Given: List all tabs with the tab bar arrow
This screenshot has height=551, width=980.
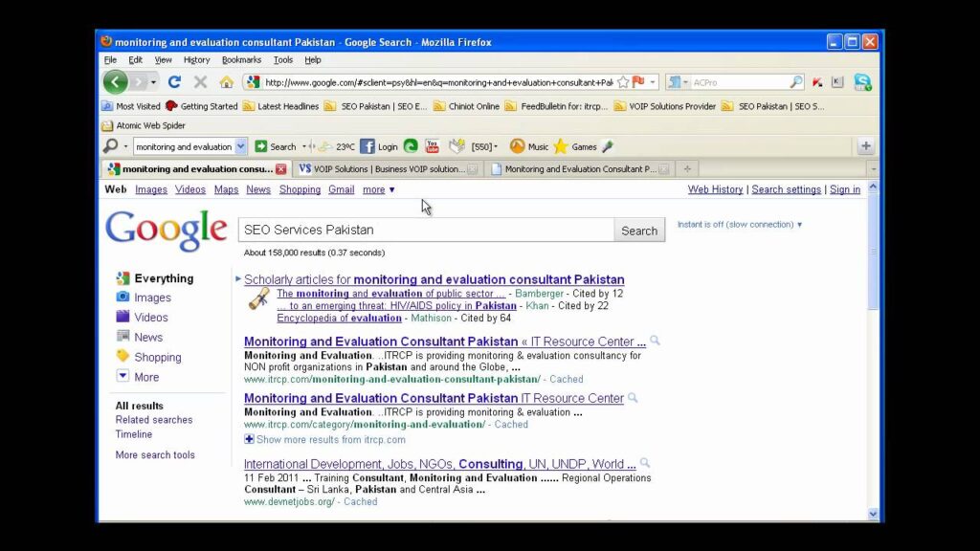Looking at the screenshot, I should 873,168.
